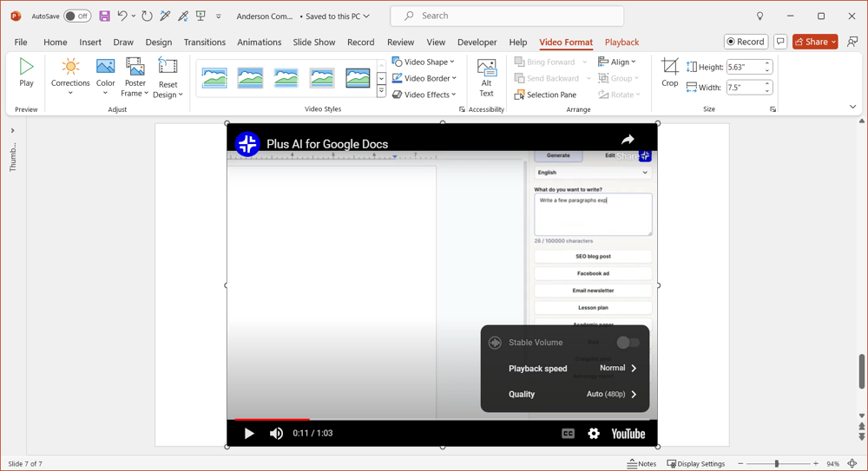The width and height of the screenshot is (868, 471).
Task: Open the Color adjustment menu
Action: [x=105, y=76]
